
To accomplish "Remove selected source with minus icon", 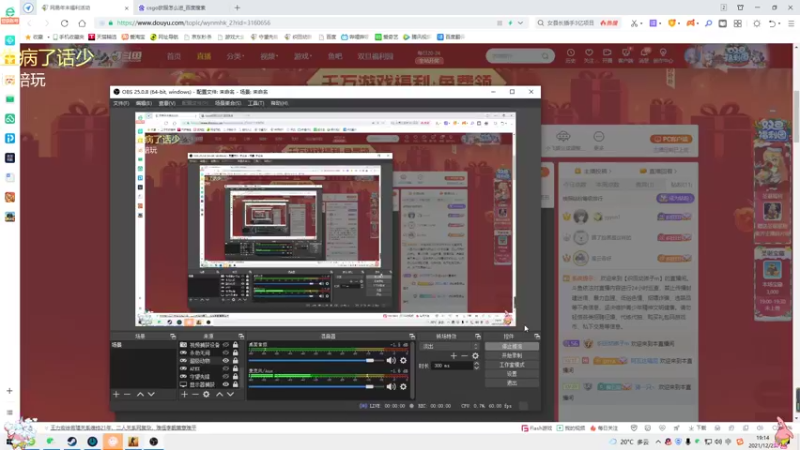I will coord(195,394).
